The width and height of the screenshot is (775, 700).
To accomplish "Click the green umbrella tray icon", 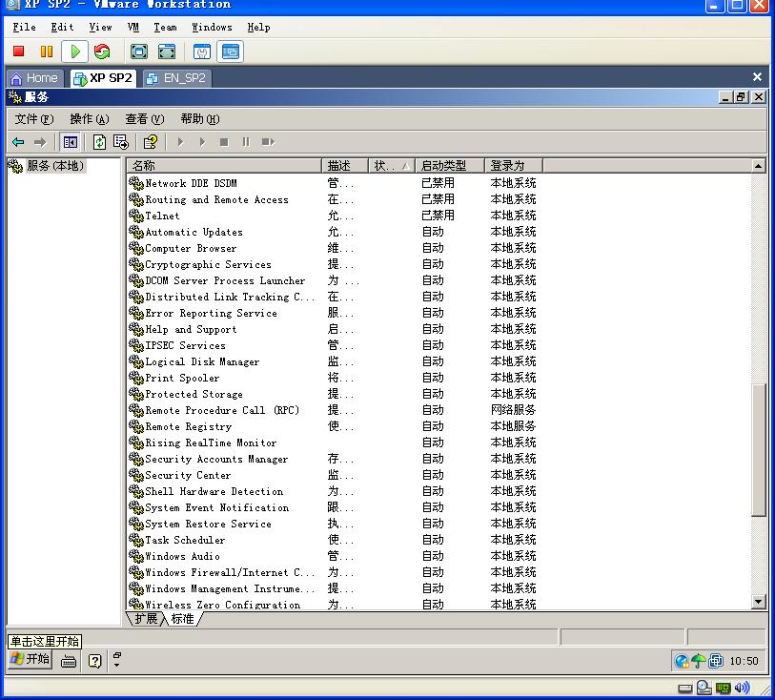I will click(699, 661).
